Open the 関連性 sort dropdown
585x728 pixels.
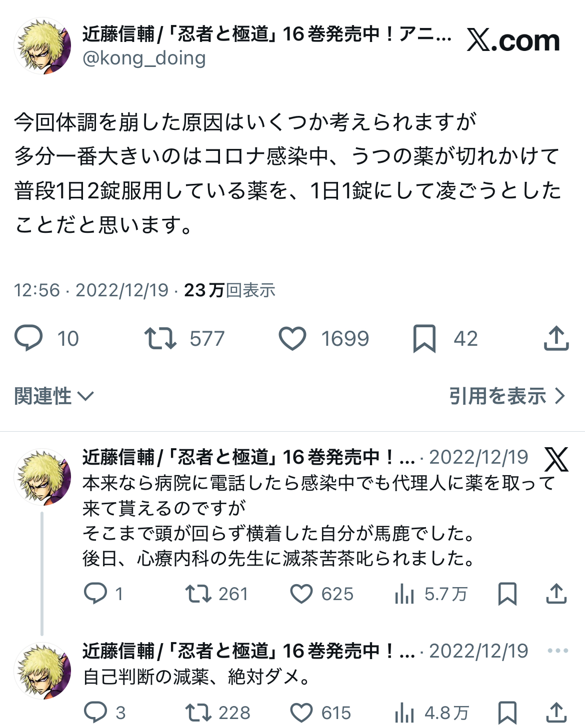[54, 396]
